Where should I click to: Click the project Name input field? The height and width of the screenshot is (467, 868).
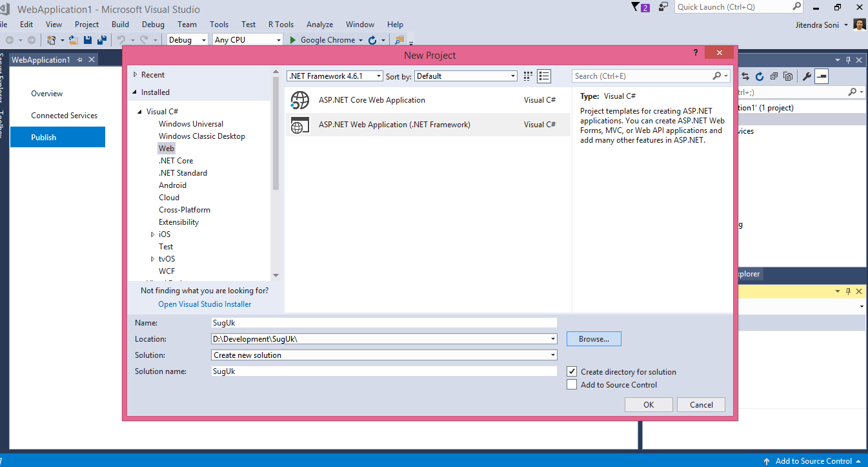(x=383, y=322)
